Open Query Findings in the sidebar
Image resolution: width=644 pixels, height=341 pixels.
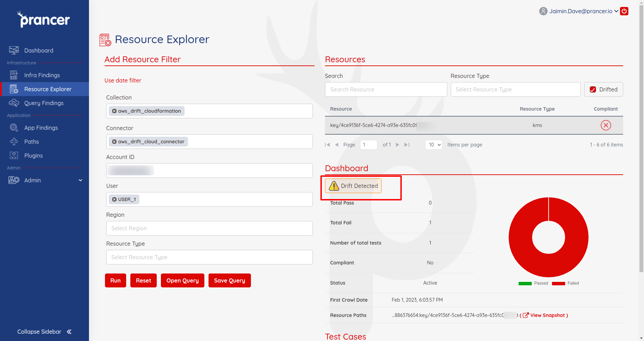tap(44, 103)
